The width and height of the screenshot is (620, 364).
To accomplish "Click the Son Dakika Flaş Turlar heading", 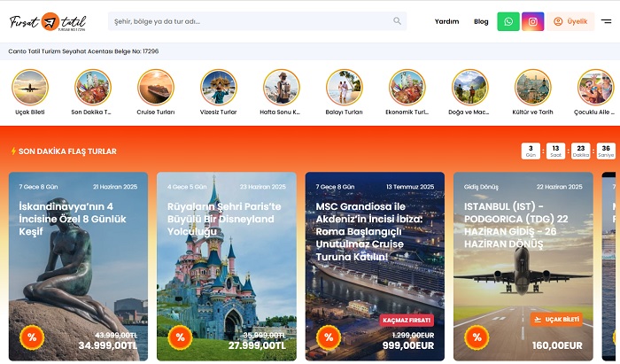I will (67, 151).
